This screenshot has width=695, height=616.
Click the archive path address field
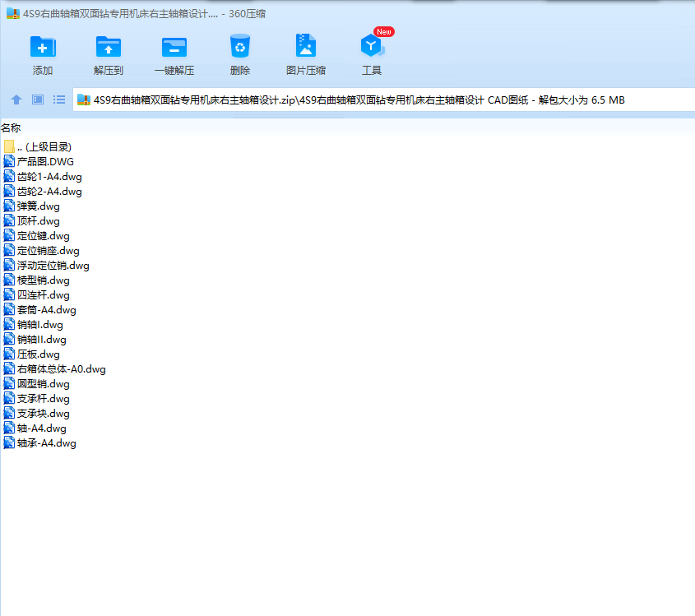tap(384, 100)
